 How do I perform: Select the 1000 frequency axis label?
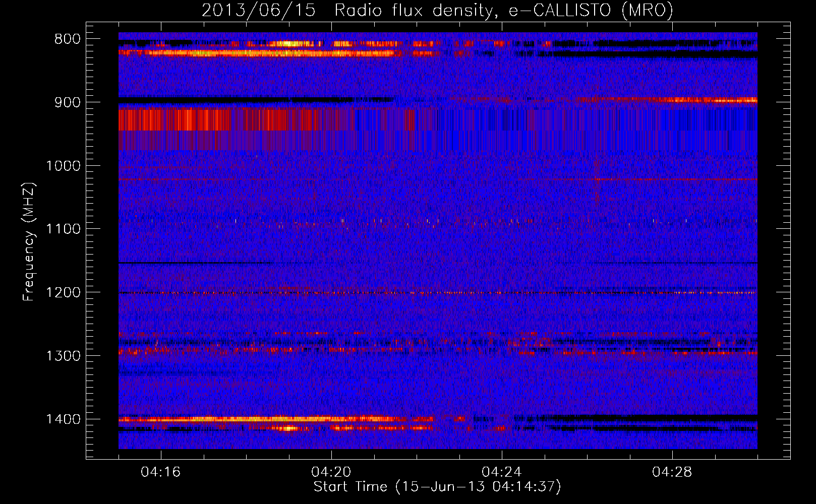pos(63,166)
